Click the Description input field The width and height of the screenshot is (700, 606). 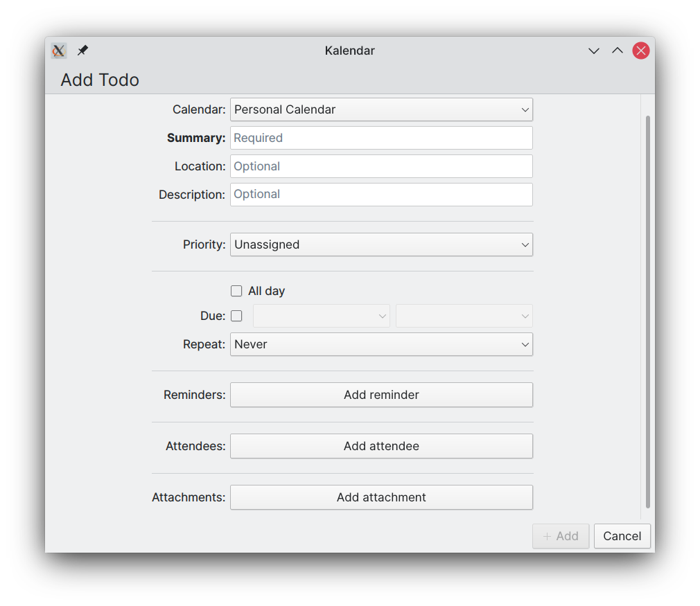point(381,195)
